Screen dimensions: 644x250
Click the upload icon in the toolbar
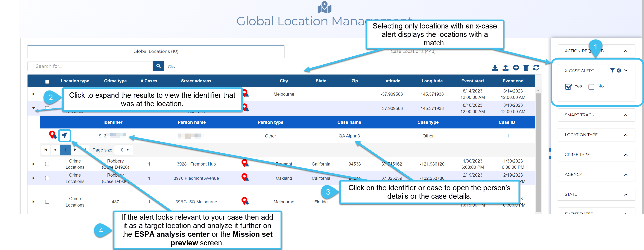(x=505, y=67)
